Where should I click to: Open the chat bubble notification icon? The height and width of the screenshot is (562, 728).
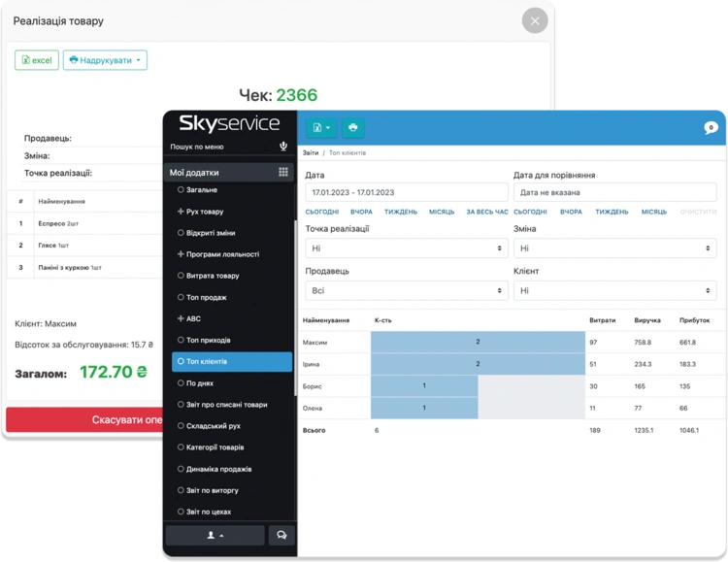[x=711, y=127]
